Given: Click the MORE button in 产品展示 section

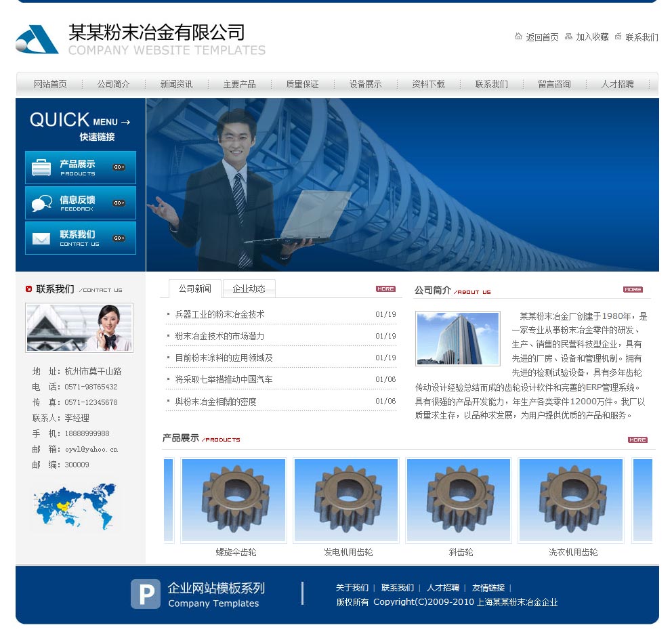Looking at the screenshot, I should (x=637, y=440).
